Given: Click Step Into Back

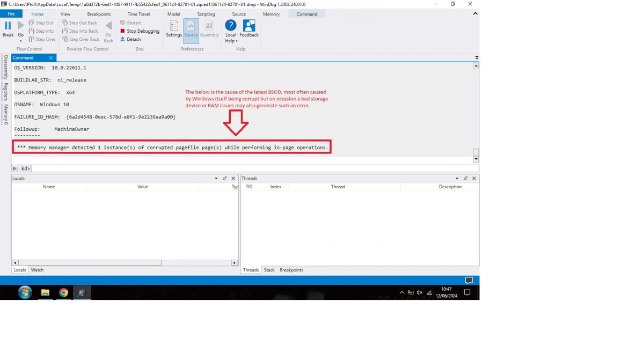Looking at the screenshot, I should click(x=80, y=31).
